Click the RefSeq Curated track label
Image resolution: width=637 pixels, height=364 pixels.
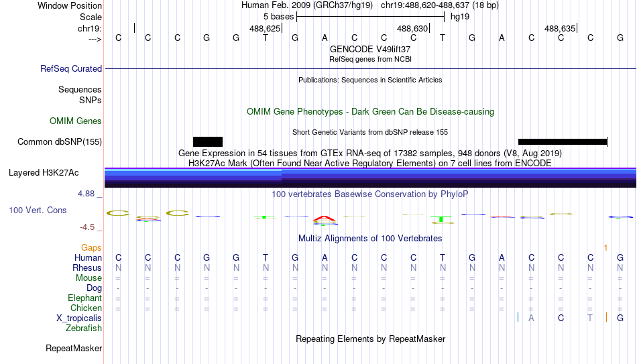[70, 68]
